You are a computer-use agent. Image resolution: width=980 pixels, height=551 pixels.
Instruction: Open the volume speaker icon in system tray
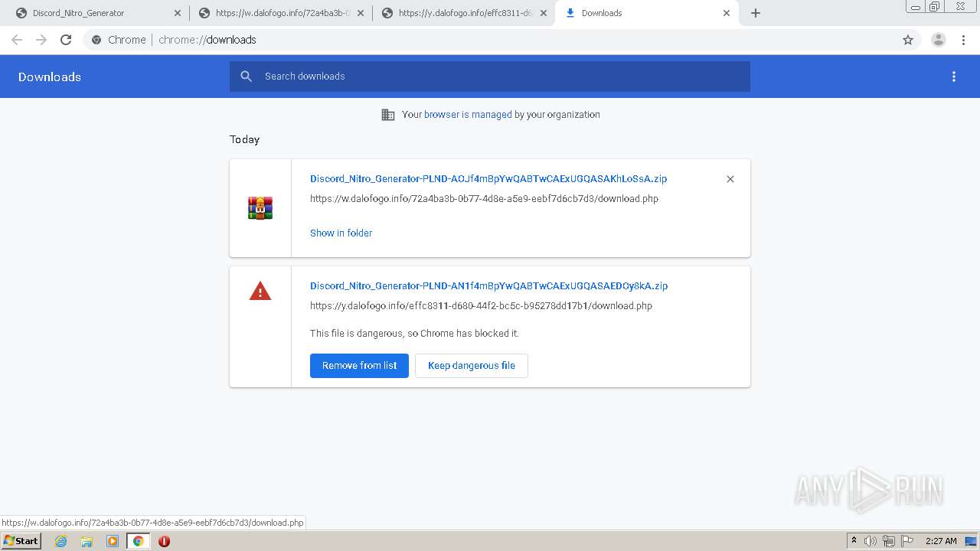[871, 541]
